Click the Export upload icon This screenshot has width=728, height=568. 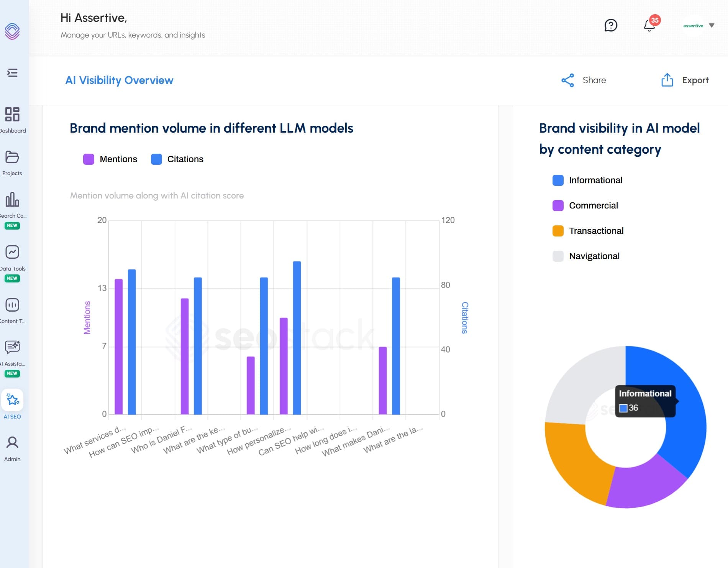[667, 80]
